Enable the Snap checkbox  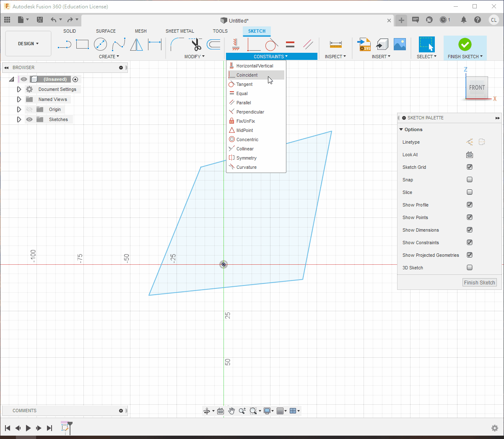470,180
